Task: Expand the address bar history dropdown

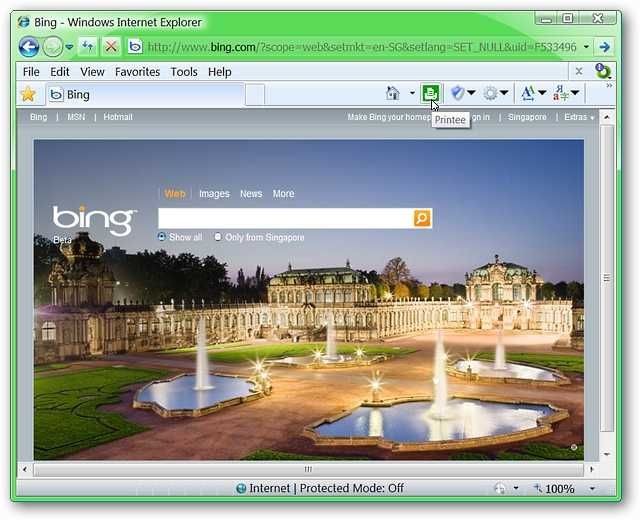Action: tap(586, 47)
